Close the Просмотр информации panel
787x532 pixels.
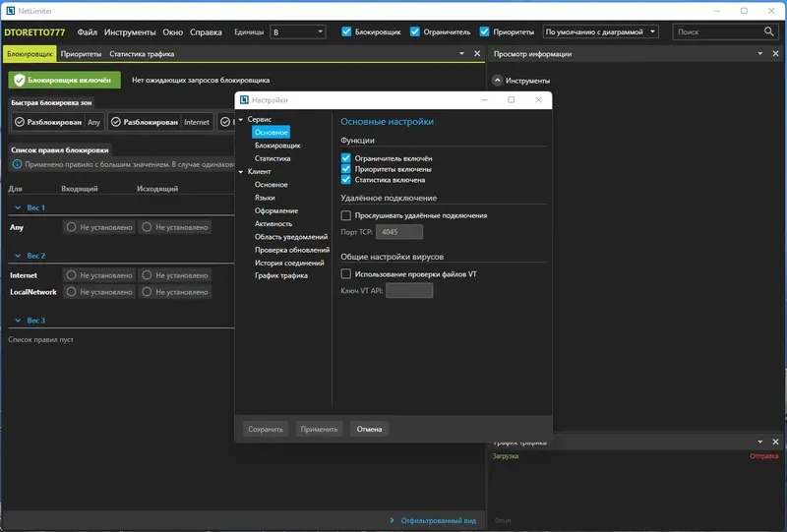tap(775, 54)
